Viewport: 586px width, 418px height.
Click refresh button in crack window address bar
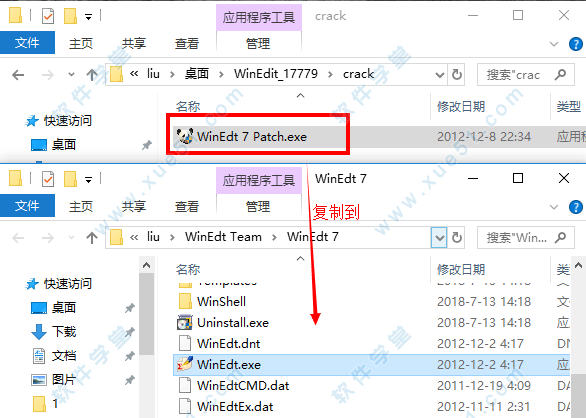[457, 75]
